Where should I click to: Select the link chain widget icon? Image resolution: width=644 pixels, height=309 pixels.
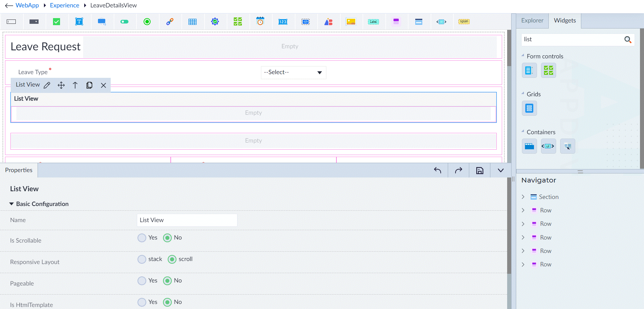[x=170, y=22]
